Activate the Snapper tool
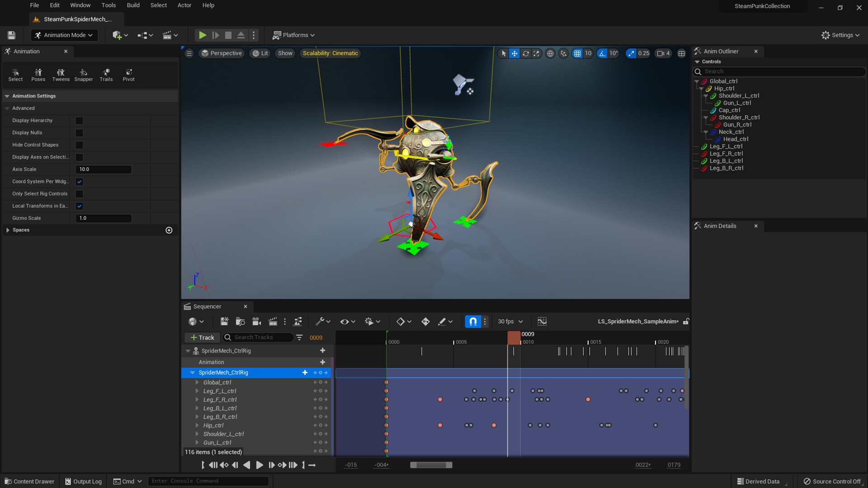 (x=83, y=75)
